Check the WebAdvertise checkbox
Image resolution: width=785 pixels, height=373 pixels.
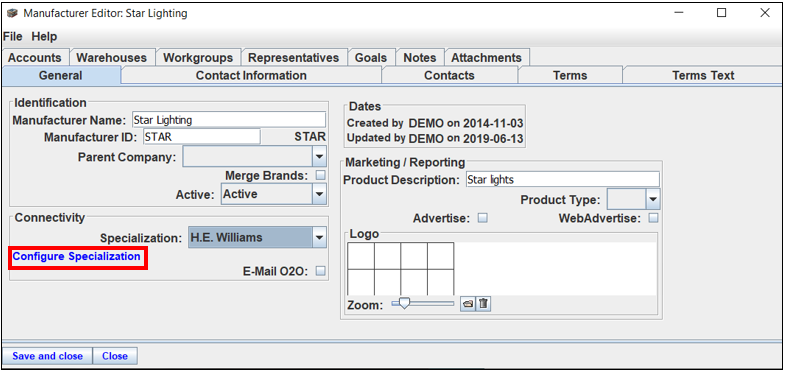click(x=653, y=218)
